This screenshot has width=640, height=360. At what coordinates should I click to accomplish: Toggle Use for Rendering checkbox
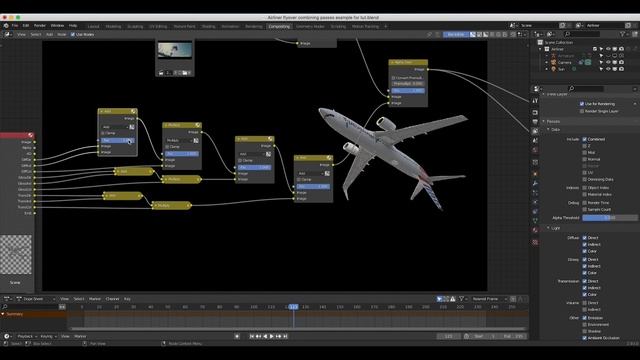click(x=582, y=104)
